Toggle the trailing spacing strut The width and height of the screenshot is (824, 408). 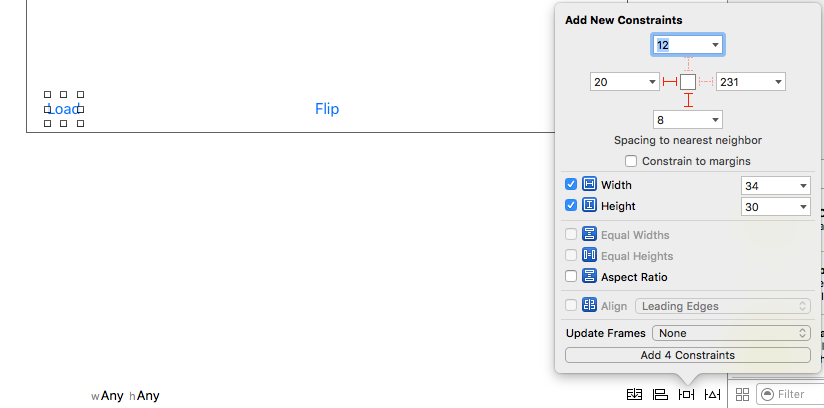(x=706, y=82)
